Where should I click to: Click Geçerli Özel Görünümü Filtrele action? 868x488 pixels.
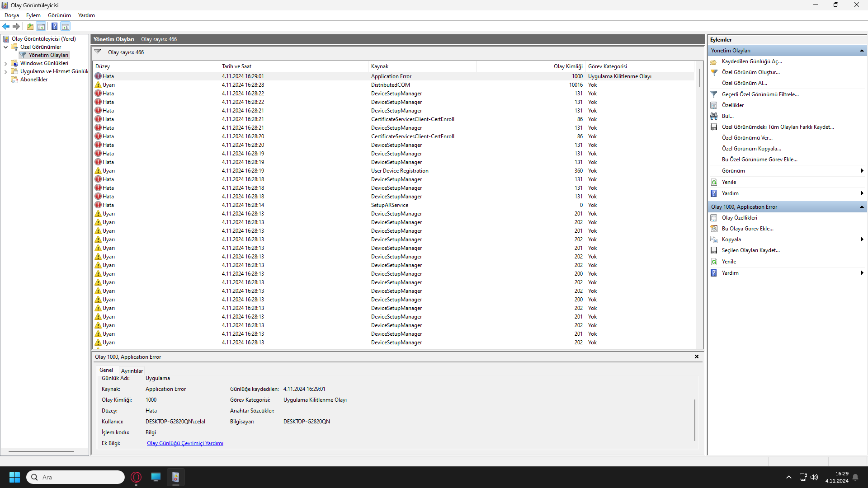(760, 94)
